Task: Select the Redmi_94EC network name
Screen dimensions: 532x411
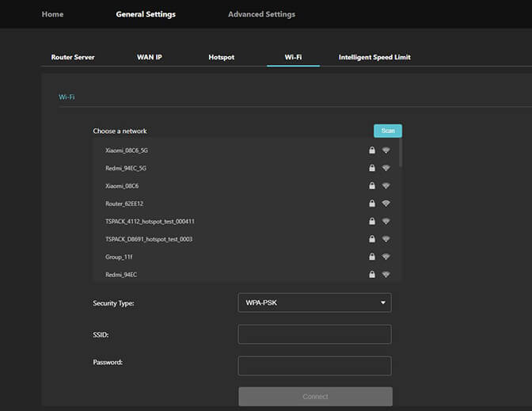Action: pyautogui.click(x=121, y=275)
